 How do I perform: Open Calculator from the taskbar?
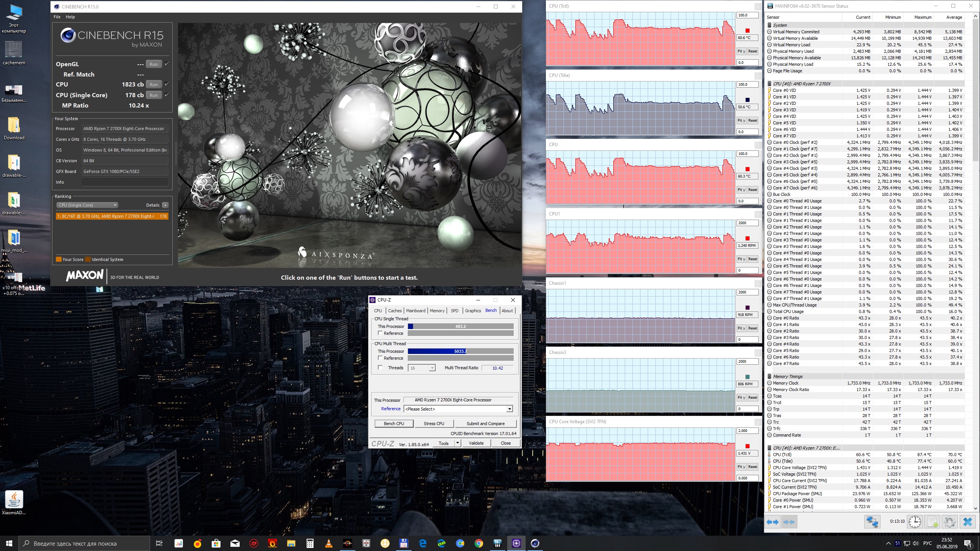coord(310,543)
